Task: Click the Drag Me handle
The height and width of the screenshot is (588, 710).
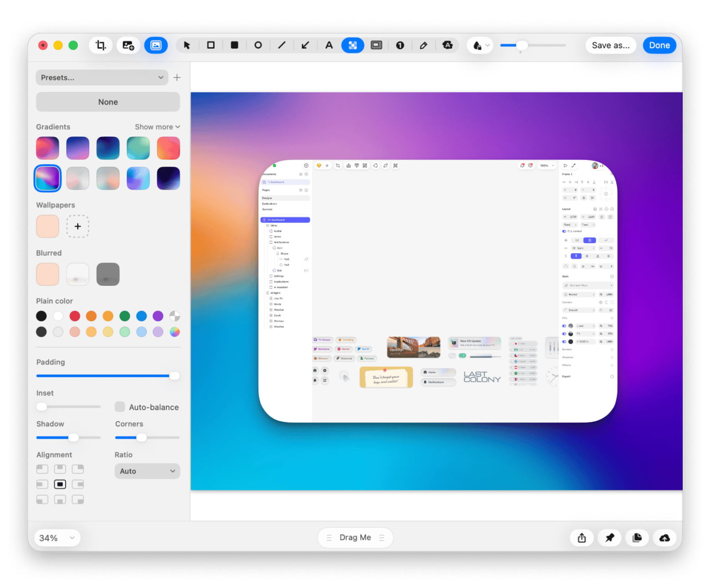Action: click(355, 537)
